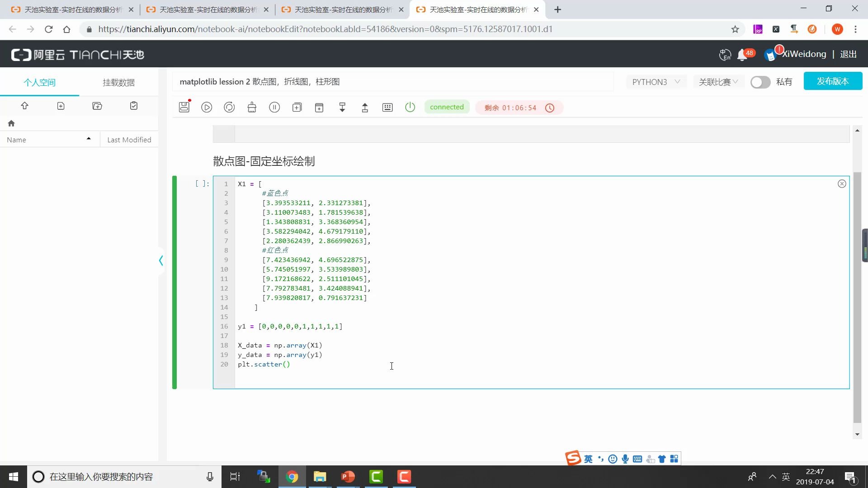Click the upload file arrow icon
This screenshot has height=488, width=868.
click(24, 106)
